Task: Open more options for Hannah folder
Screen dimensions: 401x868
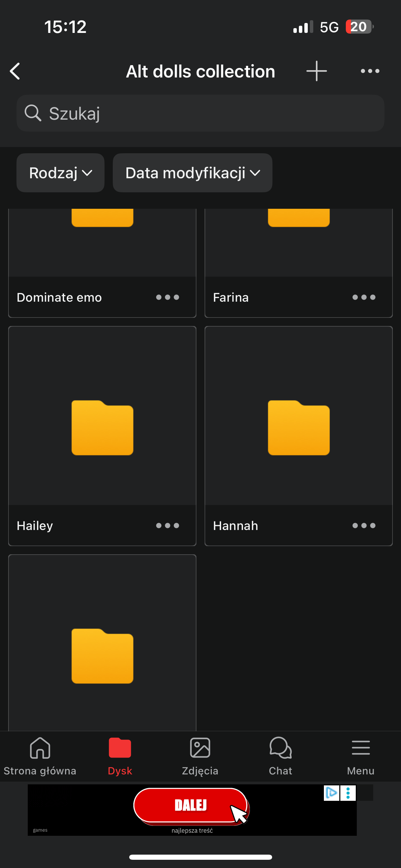Action: 364,526
